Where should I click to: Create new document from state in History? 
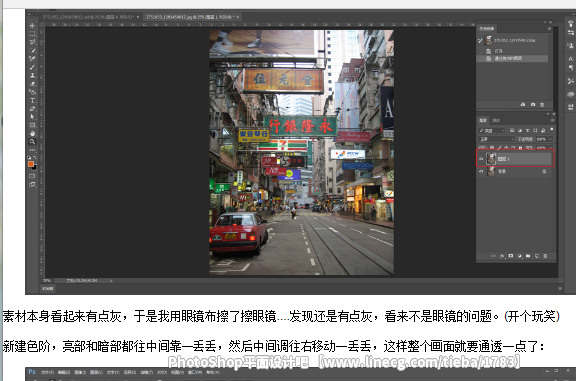[x=523, y=105]
